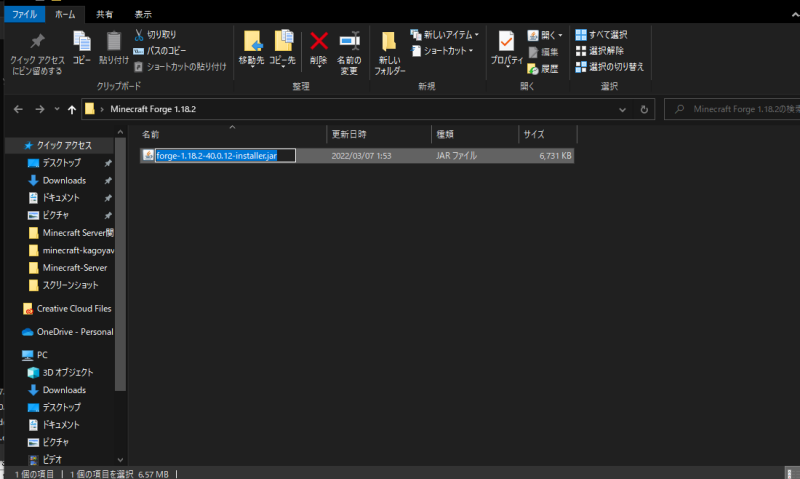
Task: Switch to the 表示 (View) tab
Action: (x=143, y=14)
